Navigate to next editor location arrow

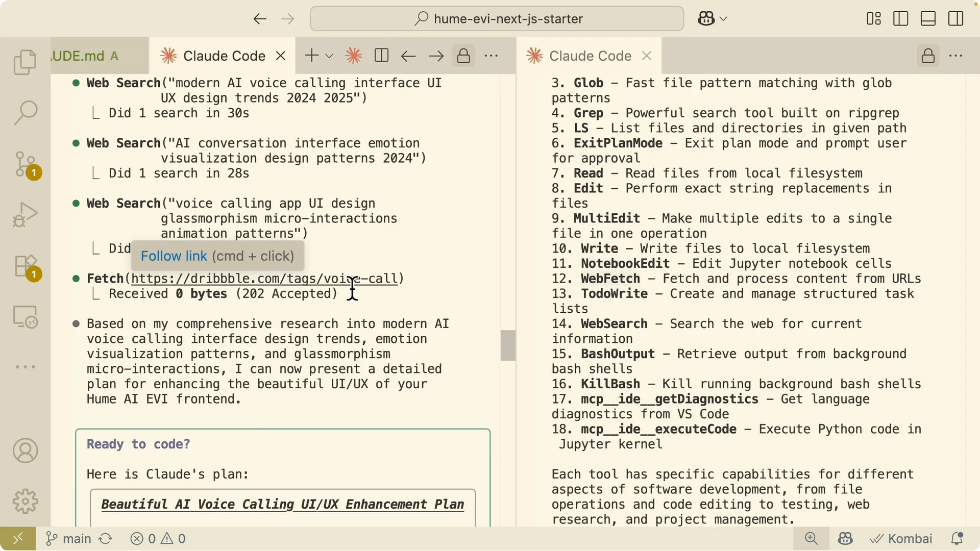pos(436,56)
